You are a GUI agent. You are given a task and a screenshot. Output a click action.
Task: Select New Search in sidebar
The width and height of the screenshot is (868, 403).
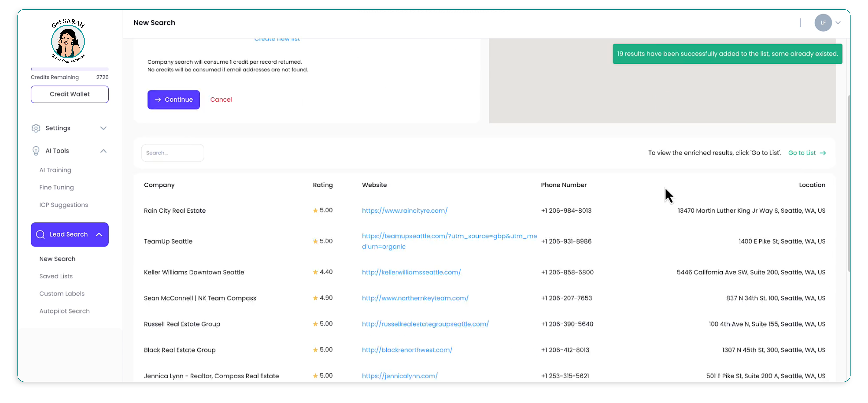[57, 259]
